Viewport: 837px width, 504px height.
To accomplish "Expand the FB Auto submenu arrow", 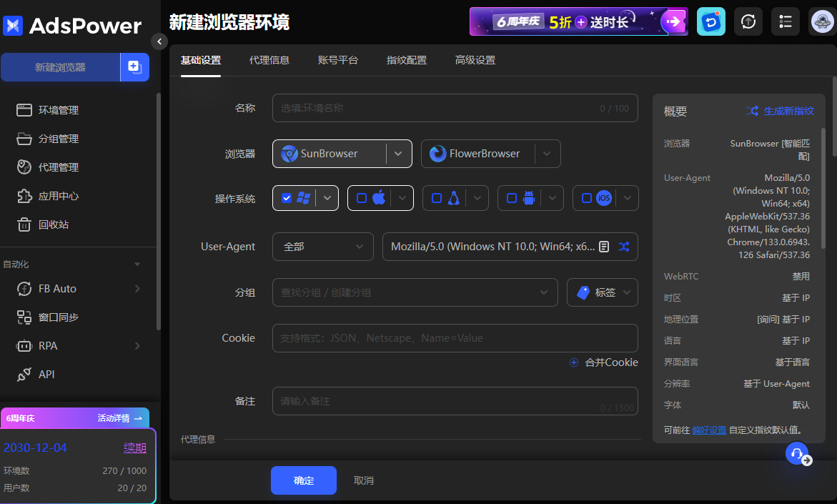I will pyautogui.click(x=137, y=289).
